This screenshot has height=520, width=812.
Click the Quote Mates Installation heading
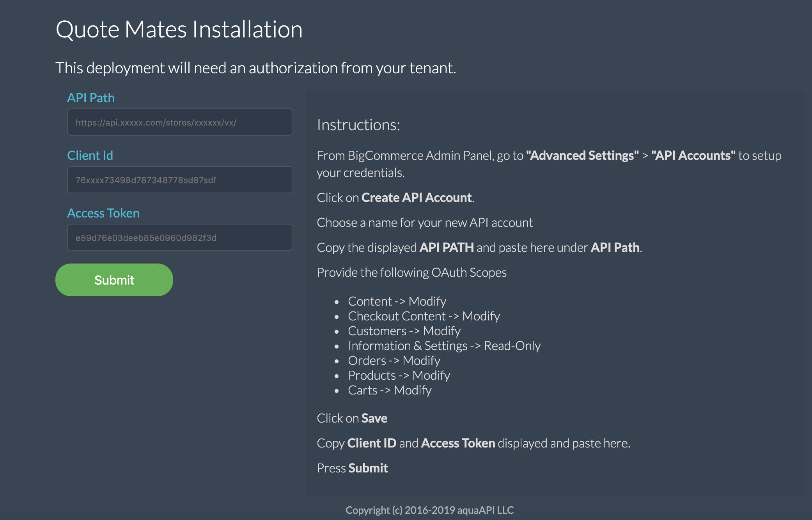click(x=179, y=30)
